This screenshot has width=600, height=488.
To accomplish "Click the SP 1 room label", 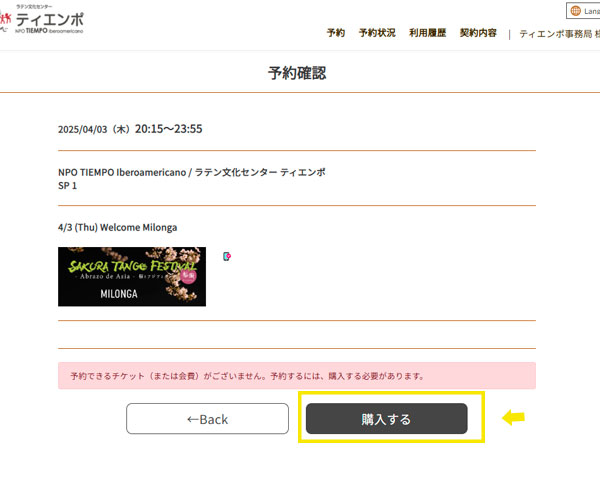I will [67, 186].
